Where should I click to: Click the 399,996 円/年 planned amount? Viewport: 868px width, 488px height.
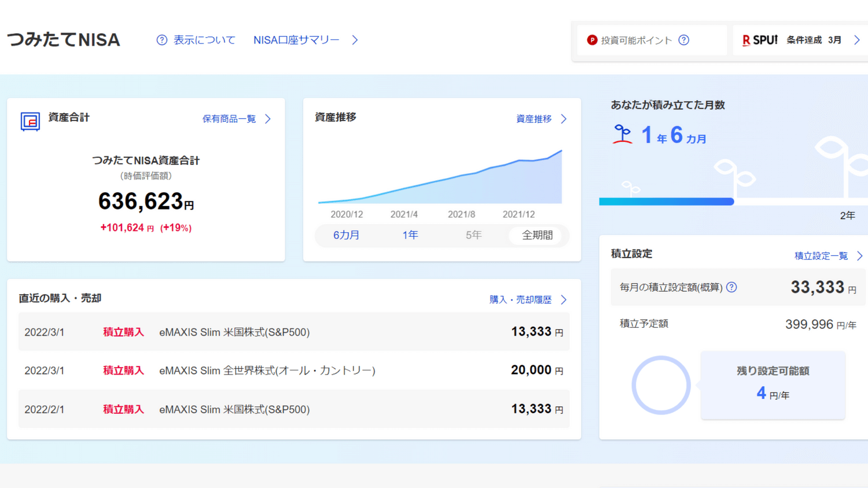tap(821, 324)
